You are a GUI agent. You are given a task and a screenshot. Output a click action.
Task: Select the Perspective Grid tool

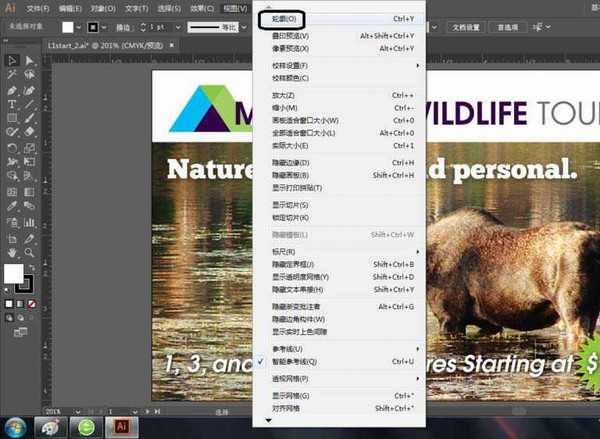click(x=29, y=176)
